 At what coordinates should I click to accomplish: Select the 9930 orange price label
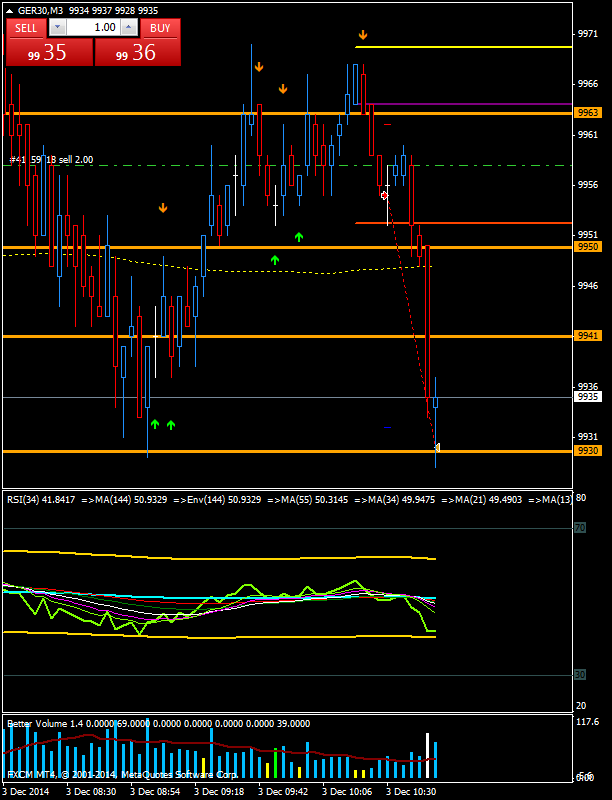pos(588,451)
